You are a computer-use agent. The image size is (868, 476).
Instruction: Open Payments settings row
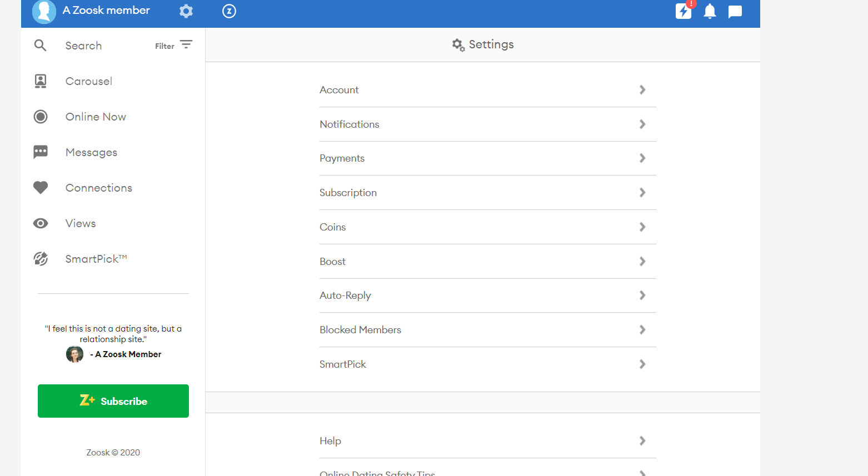488,158
